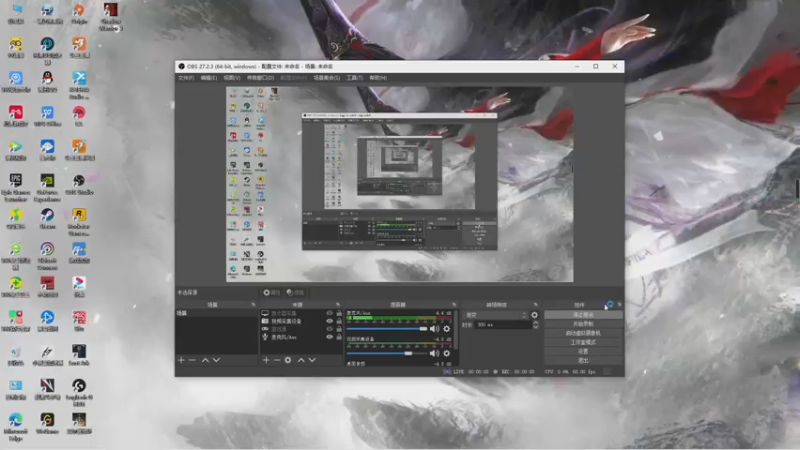Click 启动虚拟摄像机 virtual camera button

click(583, 333)
